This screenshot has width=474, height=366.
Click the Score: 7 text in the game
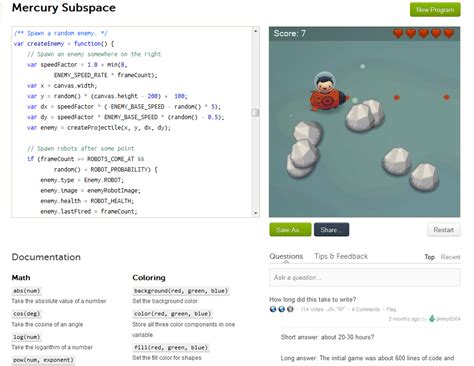tap(289, 33)
